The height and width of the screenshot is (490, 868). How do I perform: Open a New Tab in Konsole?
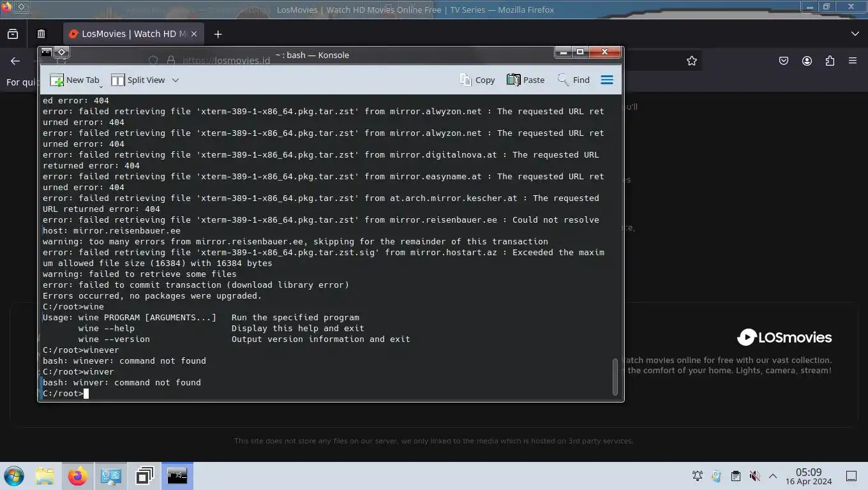coord(75,80)
